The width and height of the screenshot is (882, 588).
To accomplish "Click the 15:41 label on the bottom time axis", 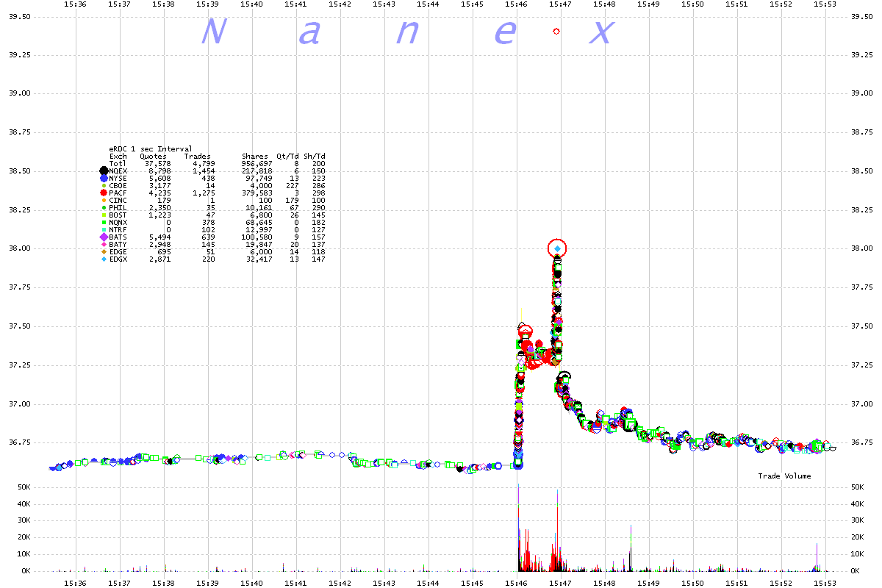I will click(x=295, y=583).
